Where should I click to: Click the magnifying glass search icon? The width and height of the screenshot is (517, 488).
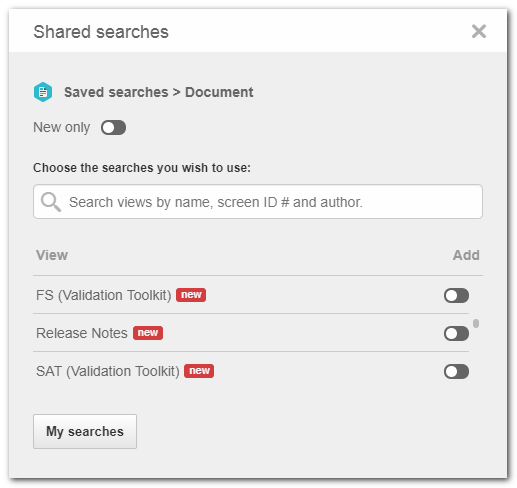coord(51,202)
